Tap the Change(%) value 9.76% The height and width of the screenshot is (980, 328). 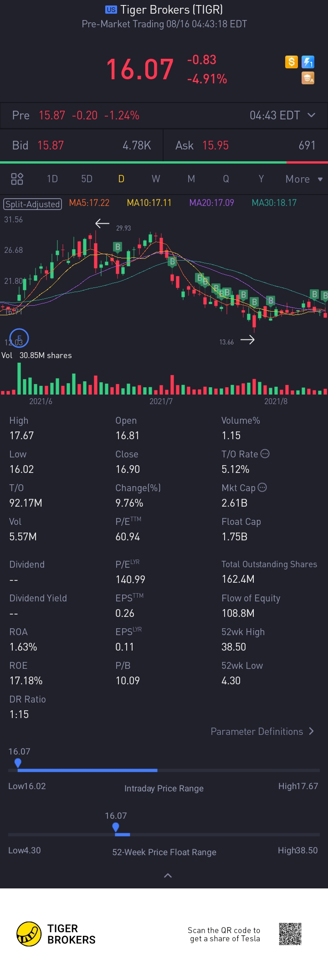pos(129,503)
